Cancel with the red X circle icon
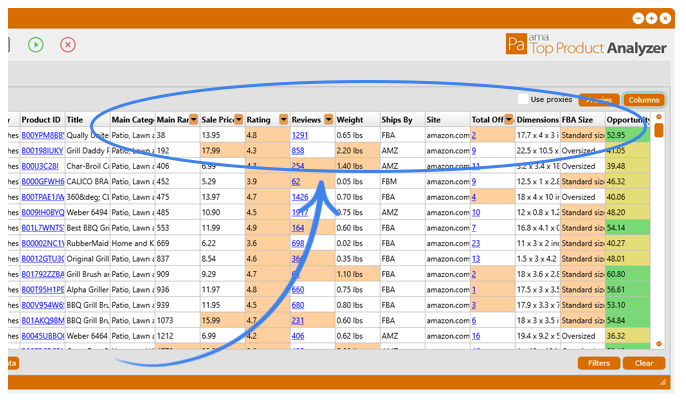Screen dimensions: 686x402 [68, 45]
